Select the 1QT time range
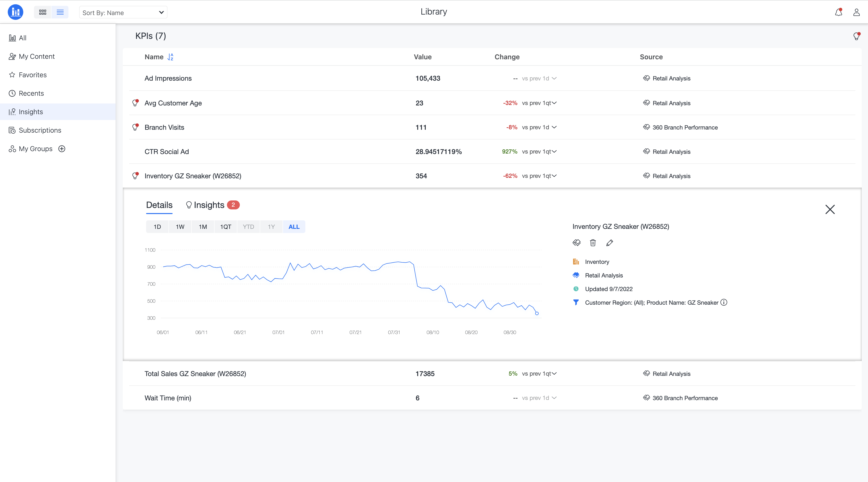This screenshot has height=482, width=868. 225,227
